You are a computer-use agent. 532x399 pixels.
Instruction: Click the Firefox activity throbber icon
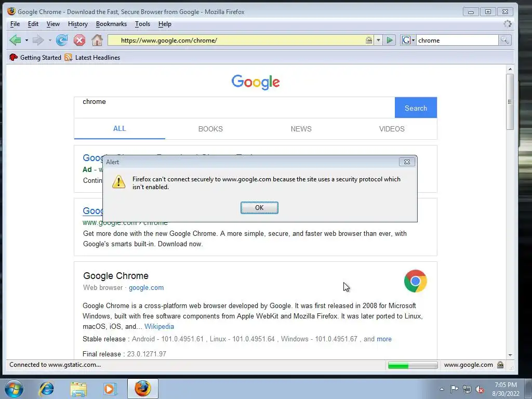[x=507, y=24]
